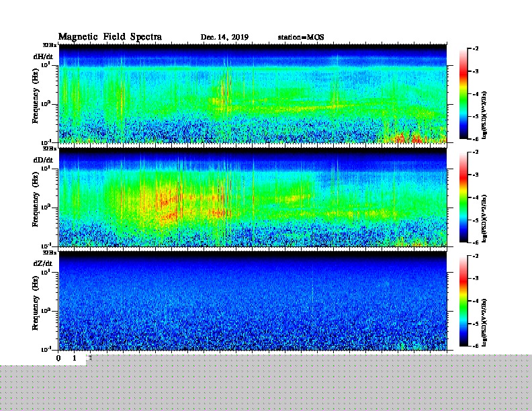The image size is (532, 411).
Task: Click the dD/dt spectrogram plot
Action: click(253, 197)
